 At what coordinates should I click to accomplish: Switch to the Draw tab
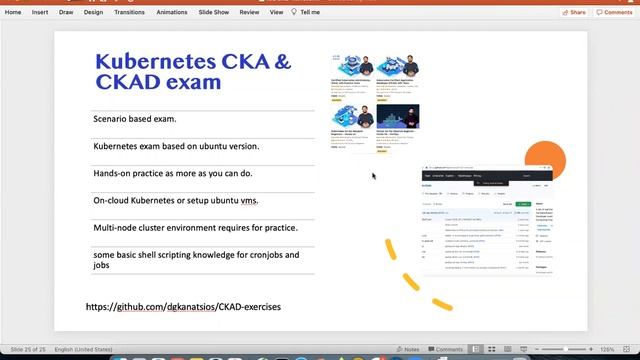[66, 12]
